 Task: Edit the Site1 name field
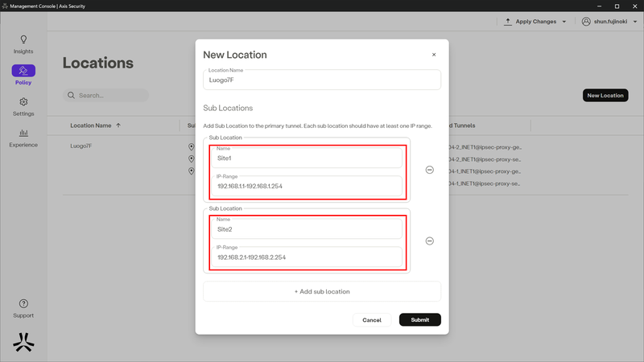307,158
